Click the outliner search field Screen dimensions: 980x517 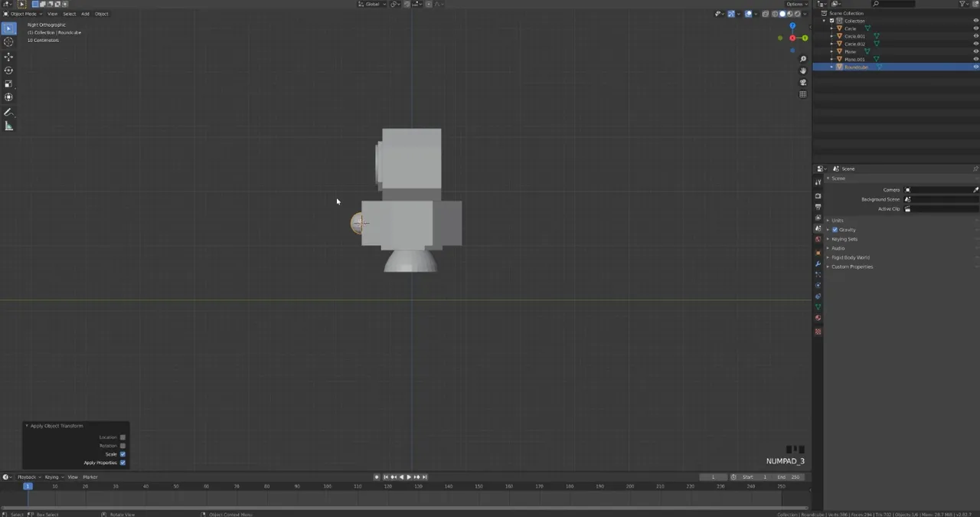[893, 4]
